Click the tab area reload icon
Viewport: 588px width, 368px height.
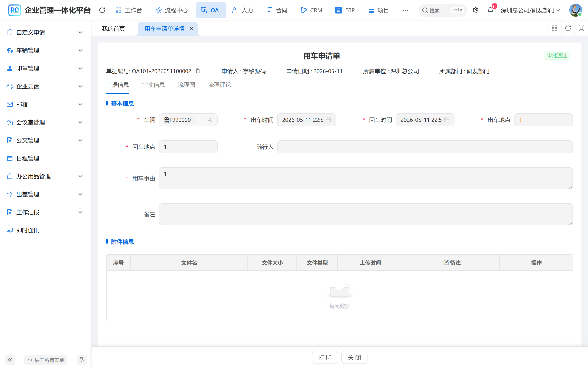point(568,28)
